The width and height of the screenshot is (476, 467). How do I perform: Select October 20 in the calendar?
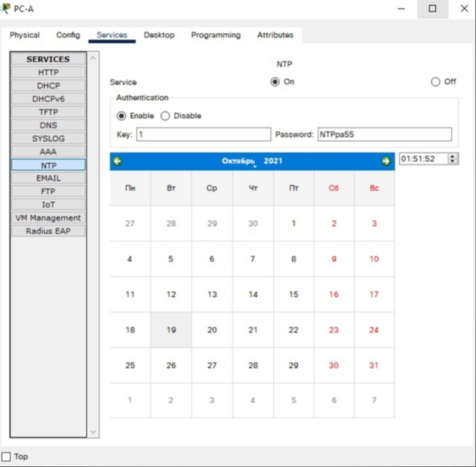212,330
